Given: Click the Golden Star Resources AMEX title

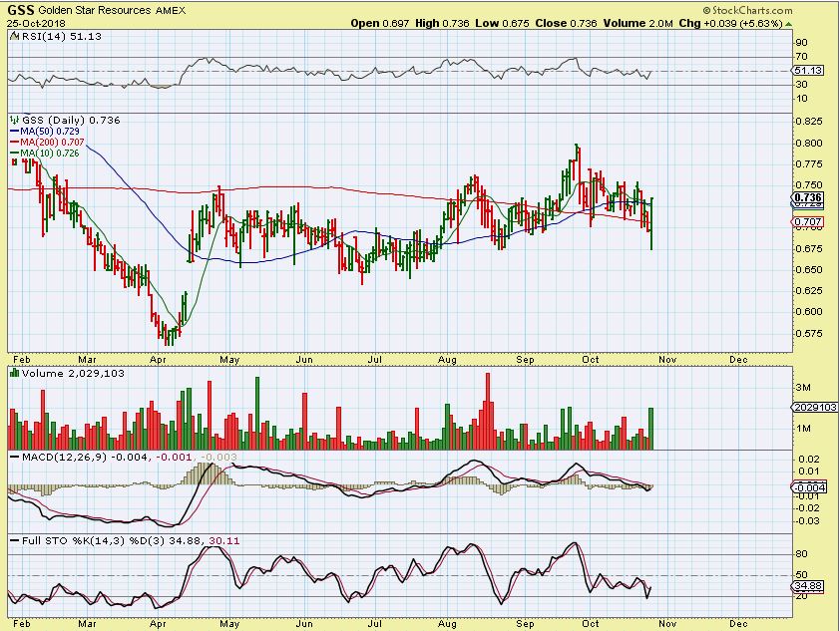Looking at the screenshot, I should [x=112, y=10].
